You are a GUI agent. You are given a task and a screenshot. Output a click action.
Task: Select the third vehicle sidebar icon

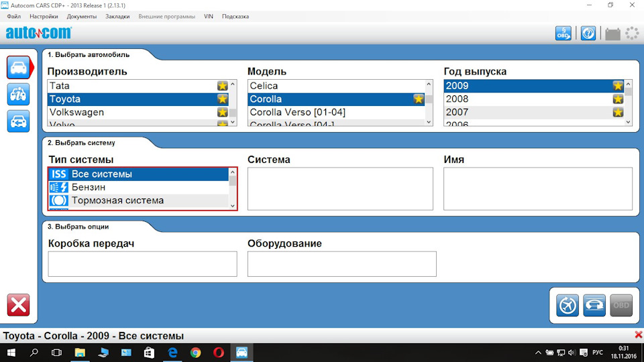coord(19,121)
